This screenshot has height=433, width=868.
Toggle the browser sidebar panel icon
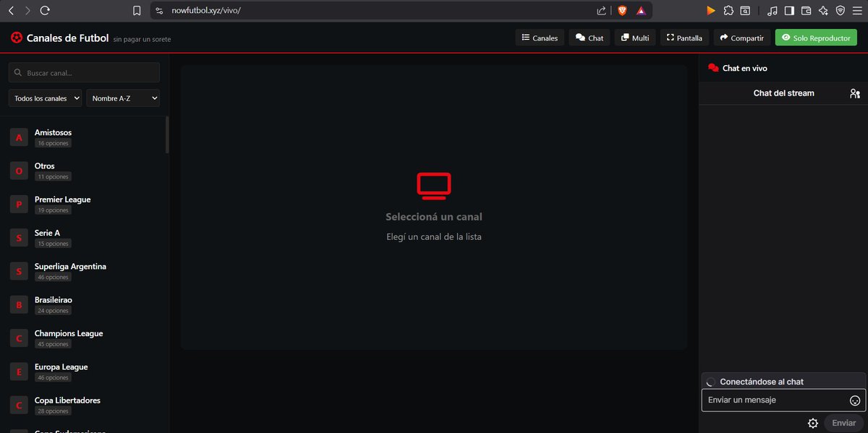pyautogui.click(x=789, y=11)
